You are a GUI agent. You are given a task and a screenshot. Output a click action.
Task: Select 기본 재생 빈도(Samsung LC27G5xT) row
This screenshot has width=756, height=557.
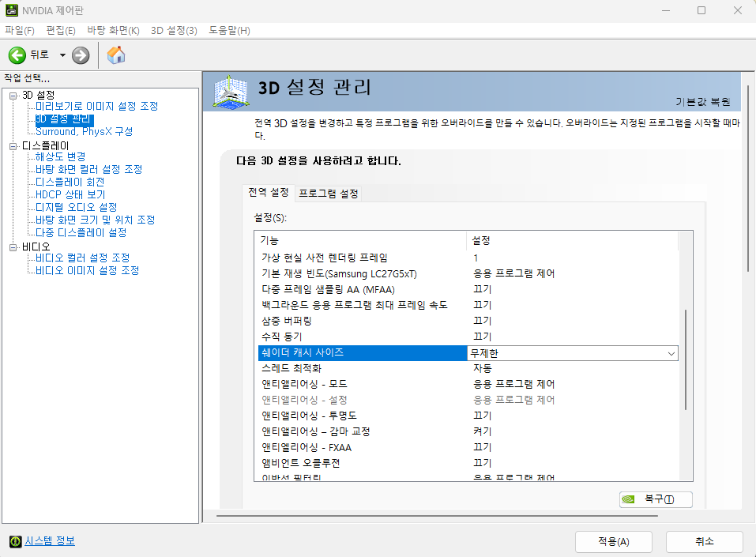(x=468, y=273)
